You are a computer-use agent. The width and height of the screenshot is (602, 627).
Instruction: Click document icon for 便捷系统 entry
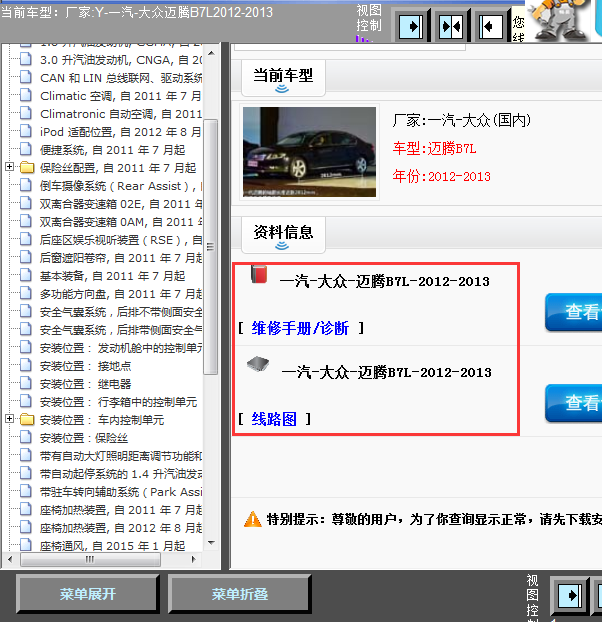pos(26,150)
